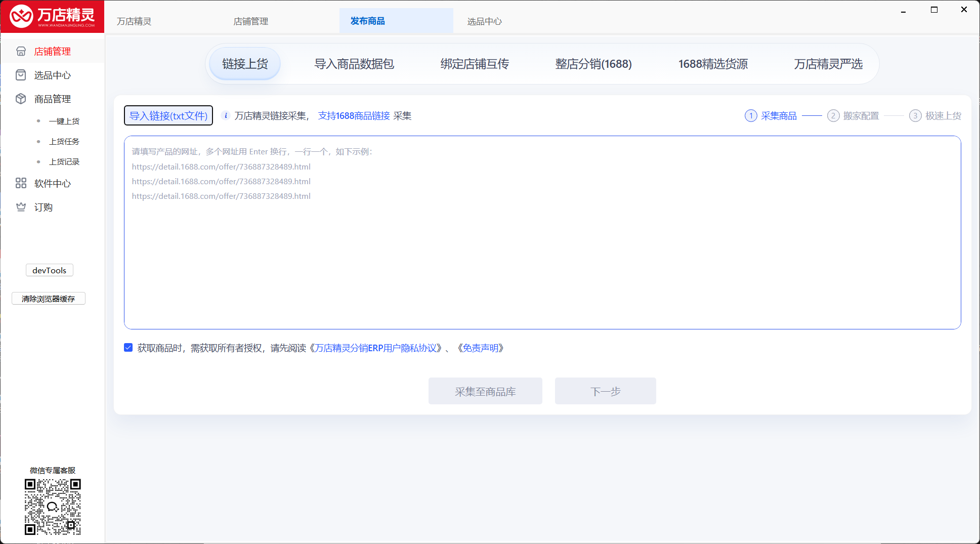Click the shopping bag icon beside 选品中心
Screen dimensions: 980x544
pyautogui.click(x=21, y=75)
